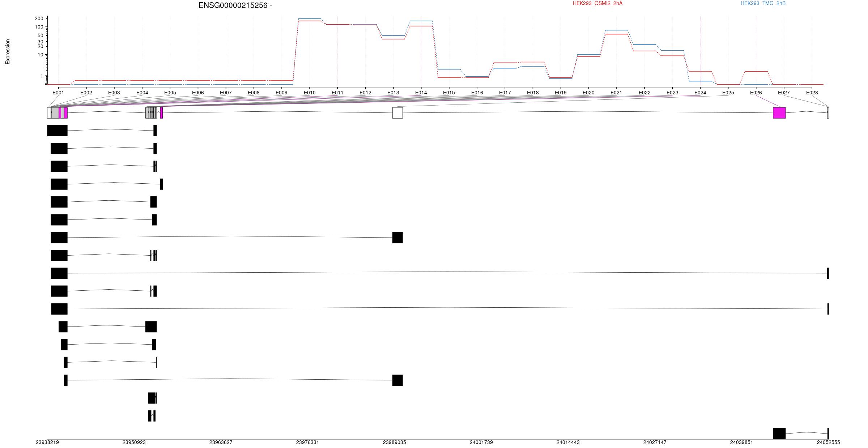
Task: Click exon label E003
Action: pos(114,93)
